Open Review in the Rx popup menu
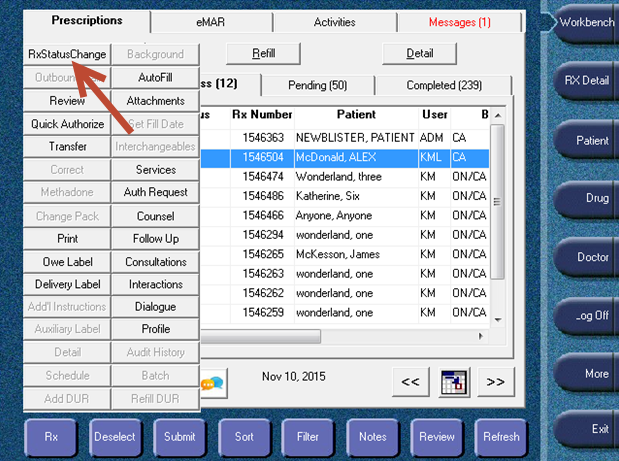Viewport: 619px width, 461px height. point(67,101)
